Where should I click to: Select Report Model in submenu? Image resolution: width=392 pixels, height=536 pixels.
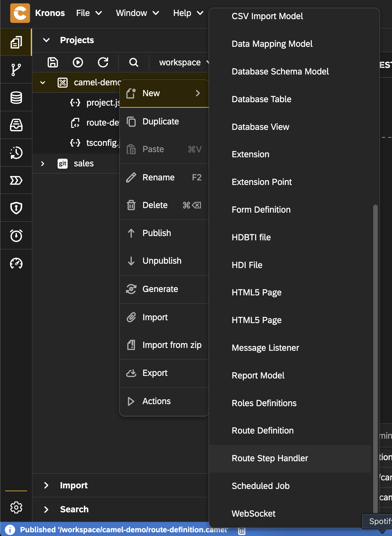[x=290, y=376]
